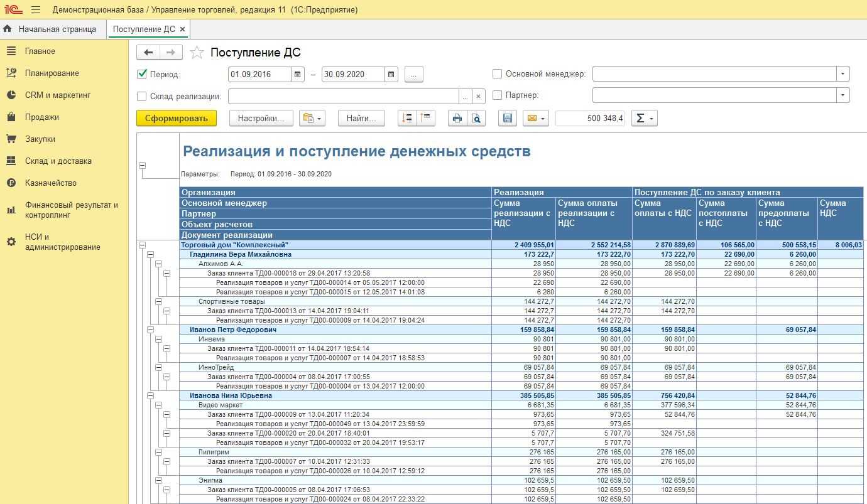Click the start date field 01.09.2016
867x504 pixels.
point(259,74)
